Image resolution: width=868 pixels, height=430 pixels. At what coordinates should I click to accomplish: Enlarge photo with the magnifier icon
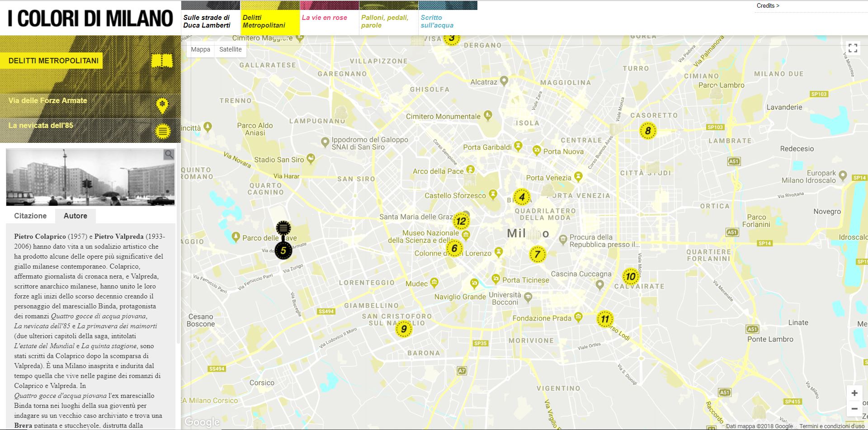(x=169, y=155)
